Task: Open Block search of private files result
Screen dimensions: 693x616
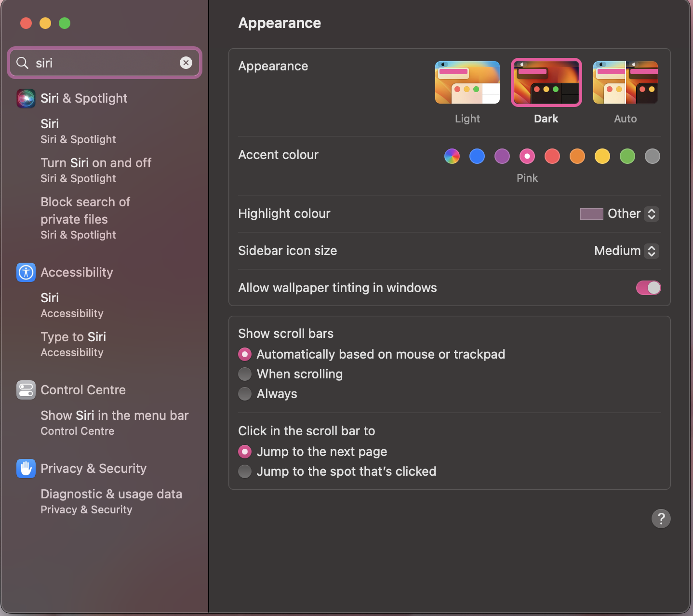Action: pyautogui.click(x=85, y=218)
